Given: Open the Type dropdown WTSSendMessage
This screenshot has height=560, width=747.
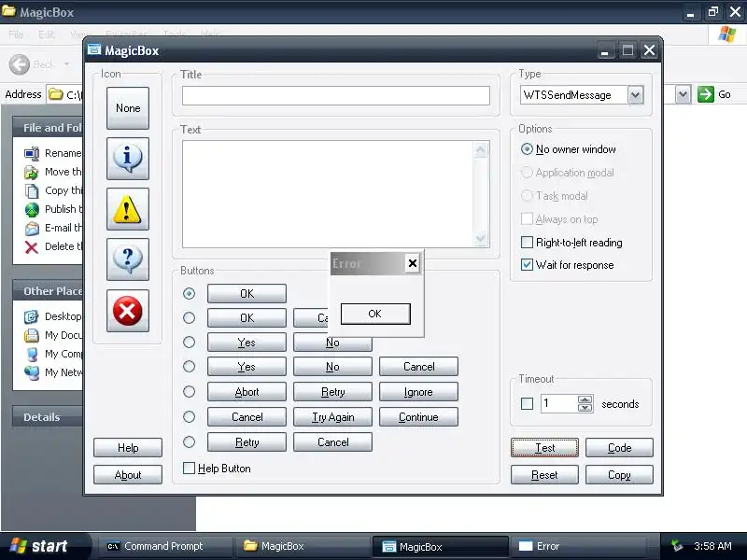Looking at the screenshot, I should (x=635, y=95).
